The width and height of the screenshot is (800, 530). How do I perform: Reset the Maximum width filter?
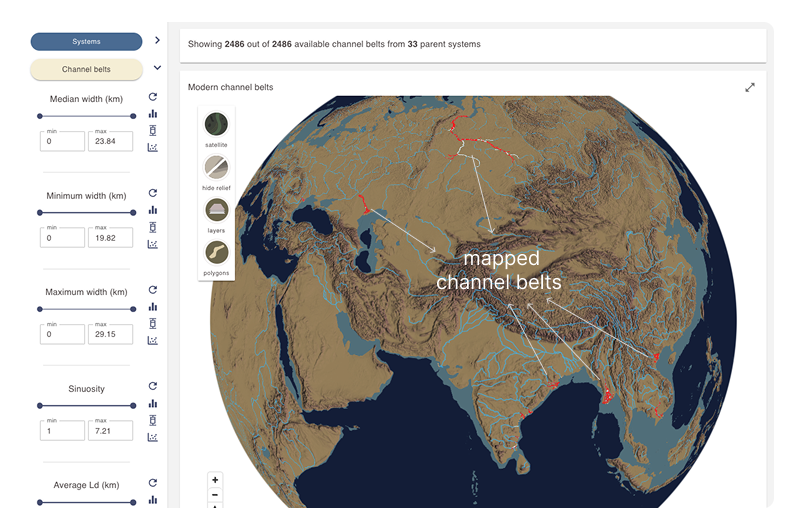153,290
